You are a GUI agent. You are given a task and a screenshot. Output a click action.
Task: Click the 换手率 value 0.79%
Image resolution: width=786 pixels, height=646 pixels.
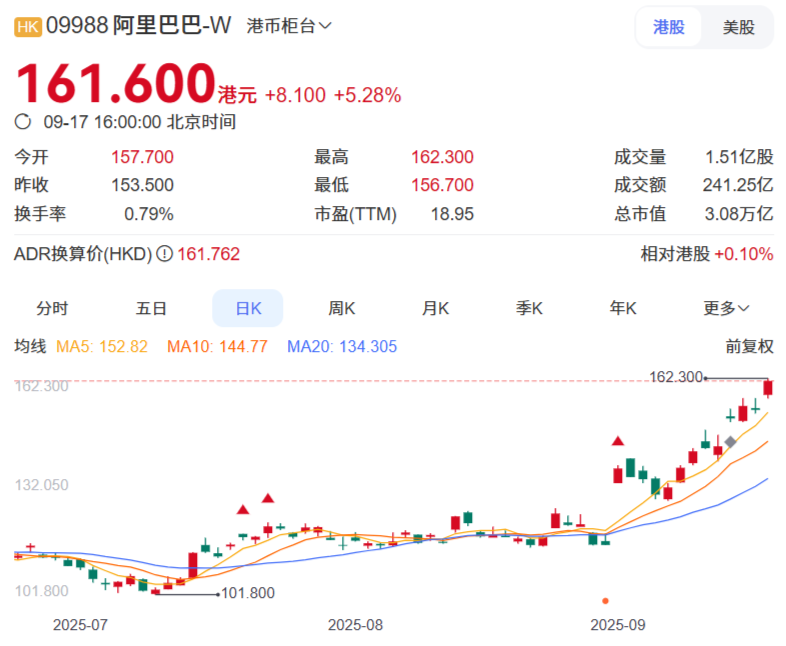149,214
